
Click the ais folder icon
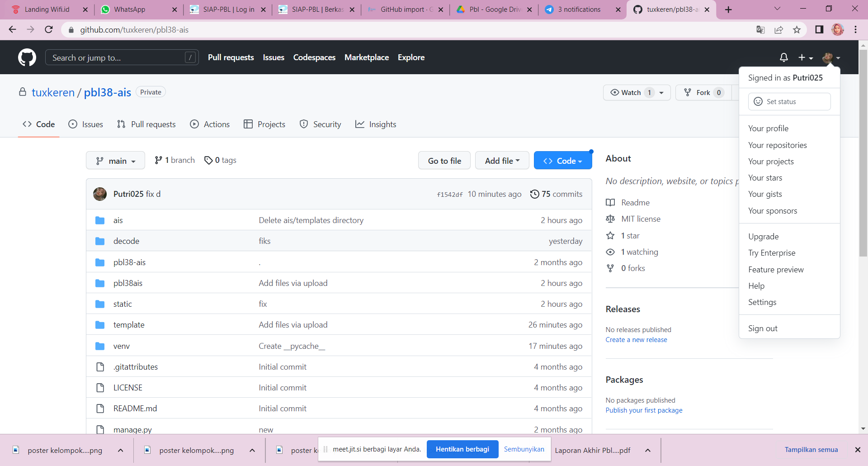[x=100, y=220]
